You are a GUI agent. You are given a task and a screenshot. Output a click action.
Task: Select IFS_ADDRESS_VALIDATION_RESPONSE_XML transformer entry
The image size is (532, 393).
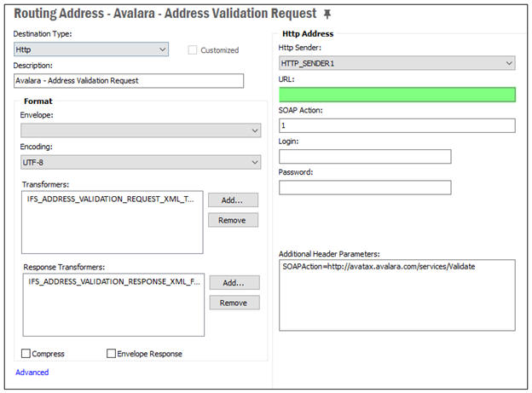click(114, 281)
